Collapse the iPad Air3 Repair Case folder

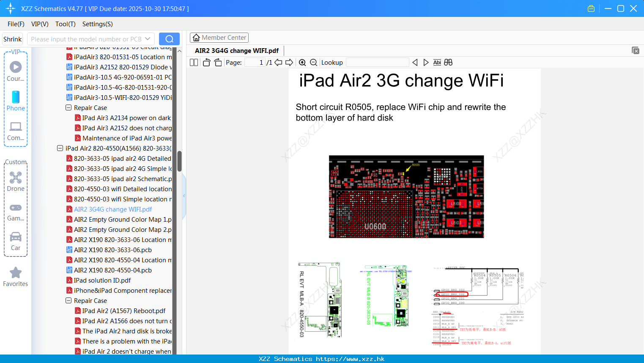click(69, 108)
